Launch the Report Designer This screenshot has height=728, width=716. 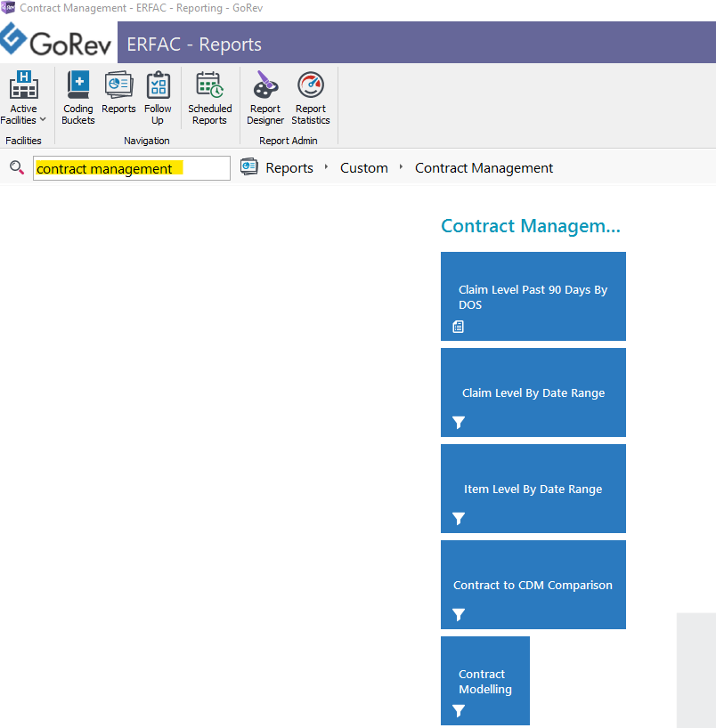(x=265, y=98)
